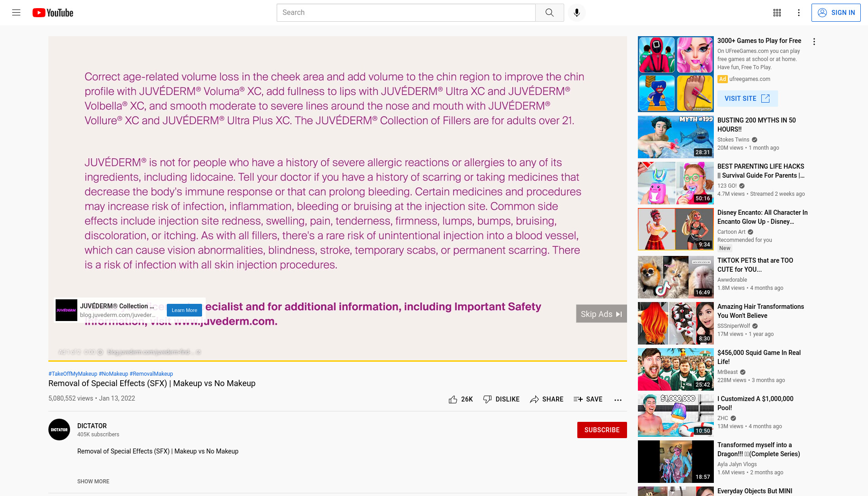868x496 pixels.
Task: Click the 3000+ Games to Play title
Action: click(759, 41)
